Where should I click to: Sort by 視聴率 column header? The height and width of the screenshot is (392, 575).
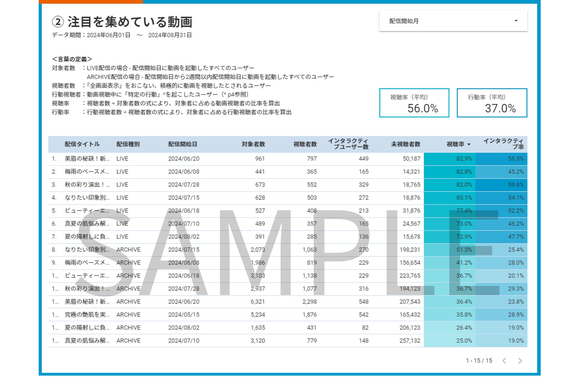(455, 144)
